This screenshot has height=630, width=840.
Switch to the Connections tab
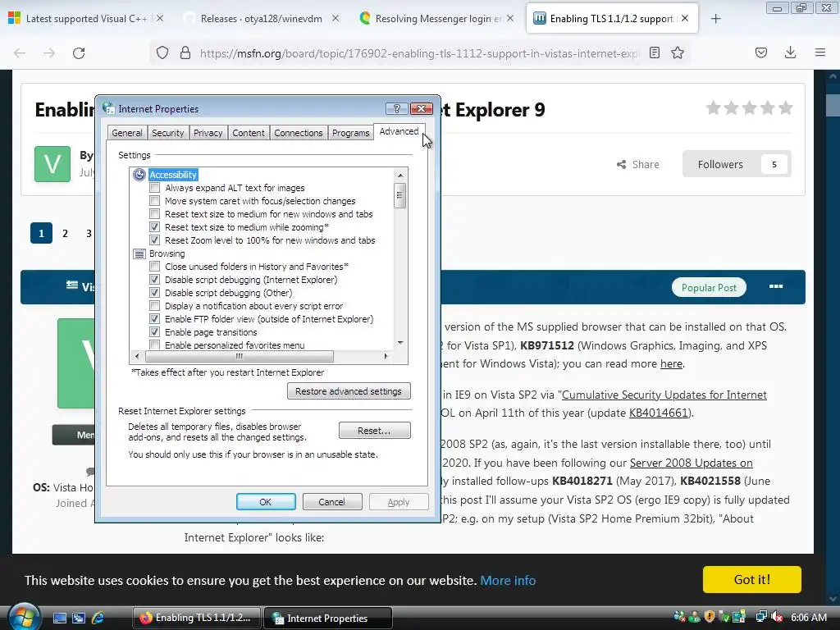tap(299, 133)
